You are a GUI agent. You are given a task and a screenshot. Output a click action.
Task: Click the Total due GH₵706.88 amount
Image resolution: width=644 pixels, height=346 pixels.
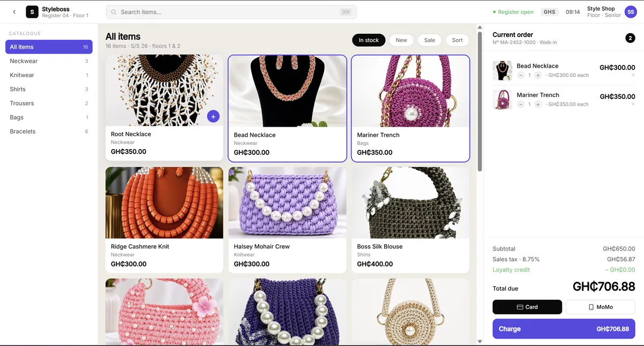[x=604, y=286]
